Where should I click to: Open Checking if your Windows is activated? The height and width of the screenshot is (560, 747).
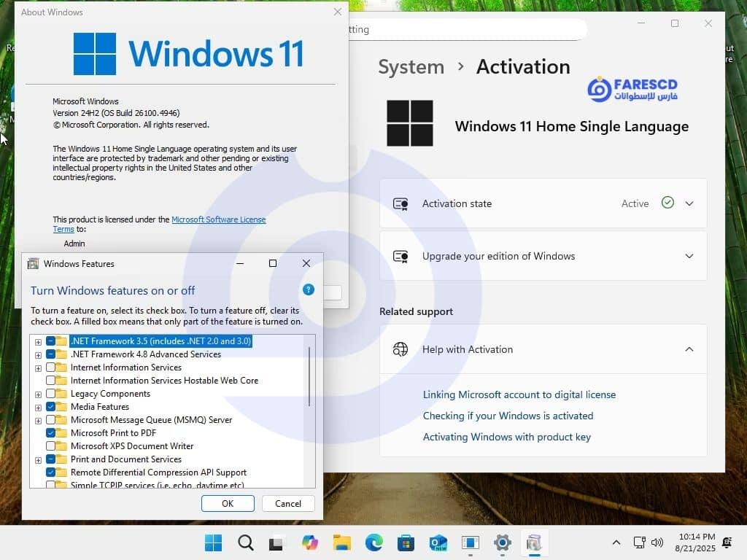point(508,416)
